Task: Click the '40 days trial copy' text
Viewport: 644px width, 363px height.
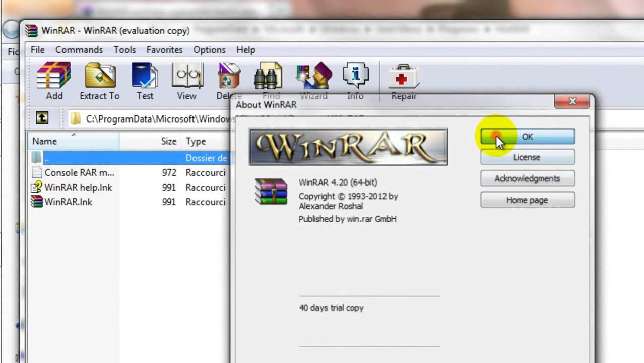Action: pyautogui.click(x=331, y=308)
